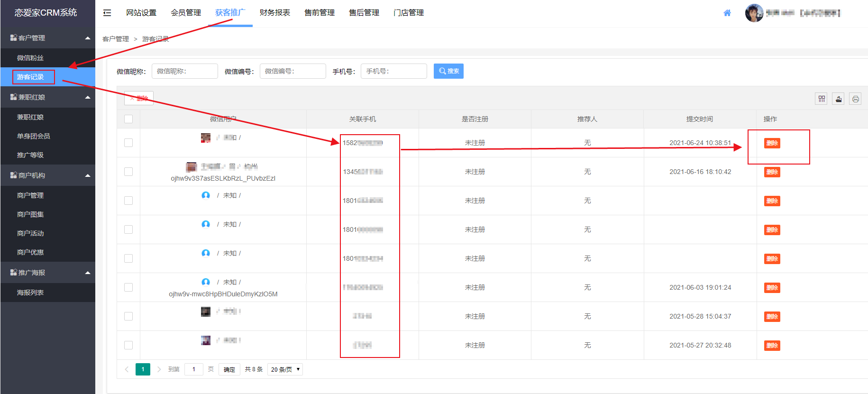
Task: Check the row dated 2021-06-16 18:10:42
Action: 128,172
